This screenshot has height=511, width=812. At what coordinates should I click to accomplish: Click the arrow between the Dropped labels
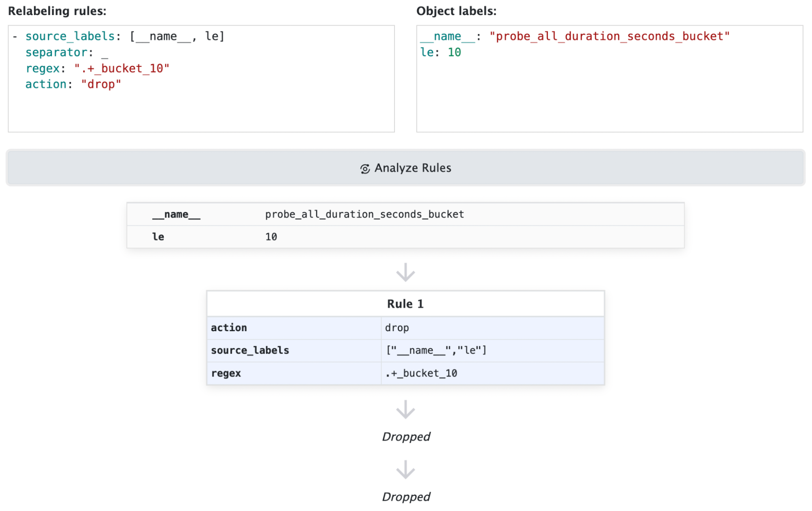pyautogui.click(x=405, y=470)
